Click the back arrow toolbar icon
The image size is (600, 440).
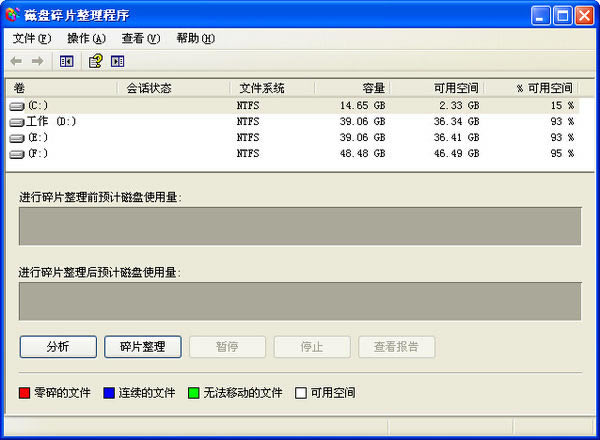(17, 61)
